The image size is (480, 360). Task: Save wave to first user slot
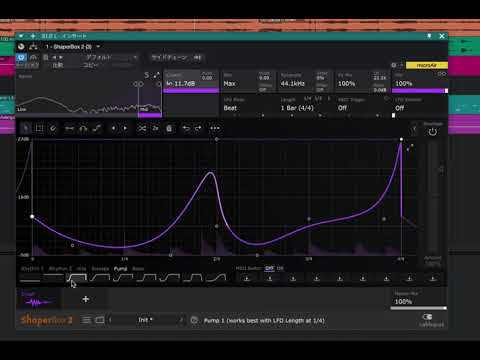[247, 278]
